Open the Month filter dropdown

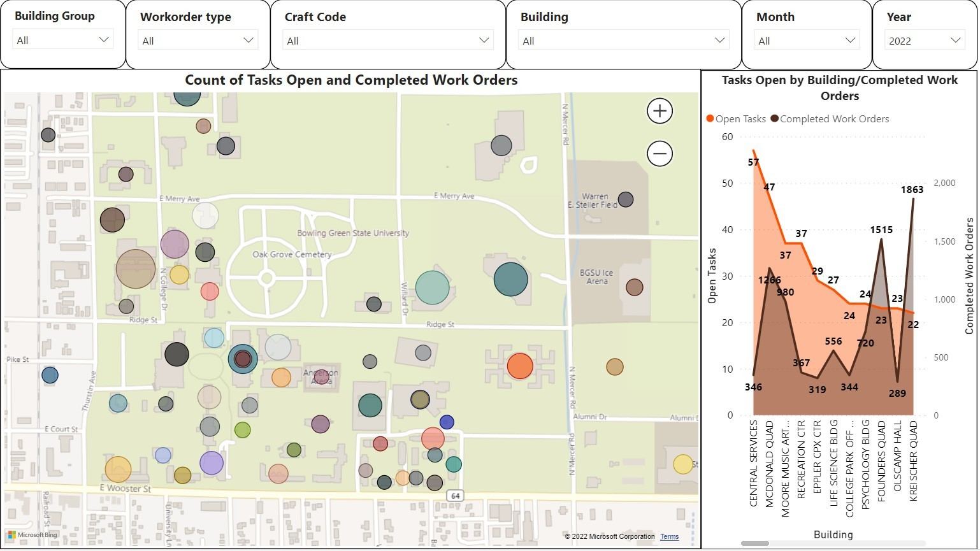[x=806, y=41]
